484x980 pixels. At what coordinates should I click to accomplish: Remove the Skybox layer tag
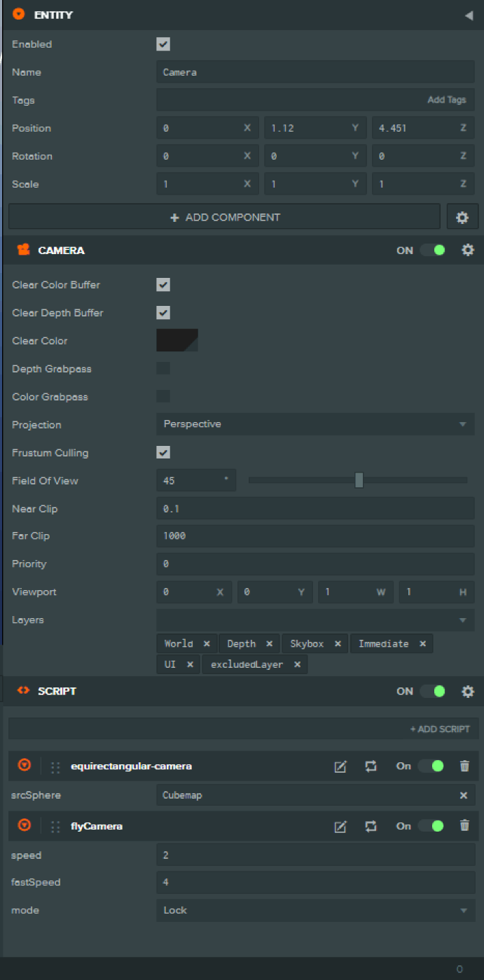pyautogui.click(x=337, y=644)
